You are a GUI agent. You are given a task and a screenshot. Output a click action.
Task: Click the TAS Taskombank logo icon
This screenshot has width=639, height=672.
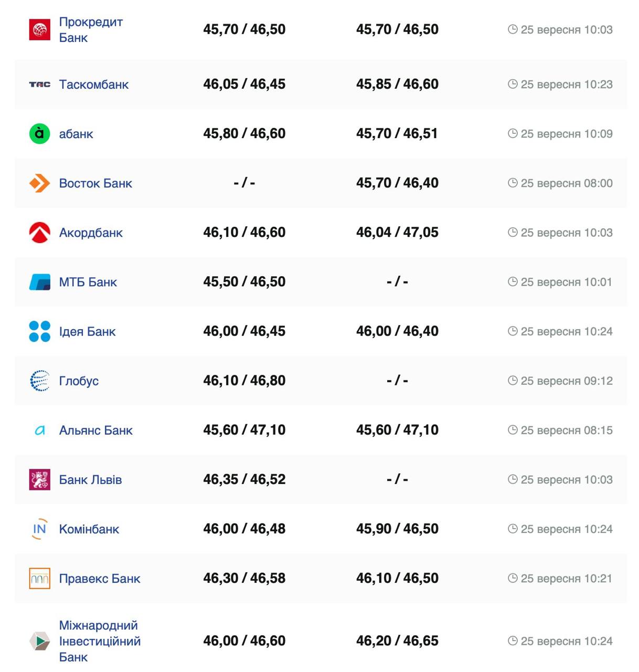click(x=39, y=84)
